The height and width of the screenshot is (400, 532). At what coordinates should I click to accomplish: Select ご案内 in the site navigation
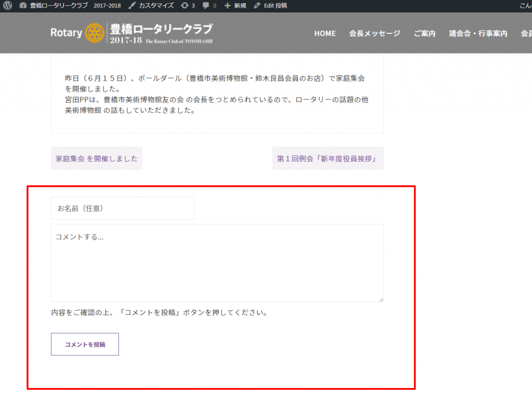[x=424, y=33]
